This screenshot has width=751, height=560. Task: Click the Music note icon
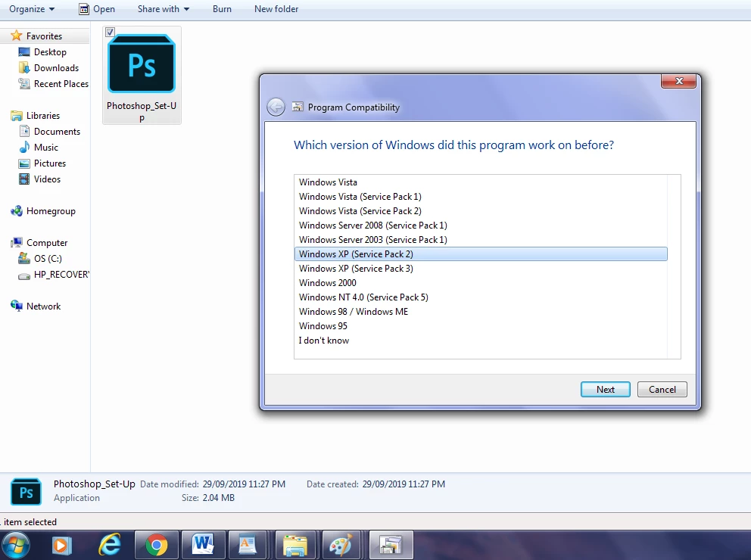24,147
